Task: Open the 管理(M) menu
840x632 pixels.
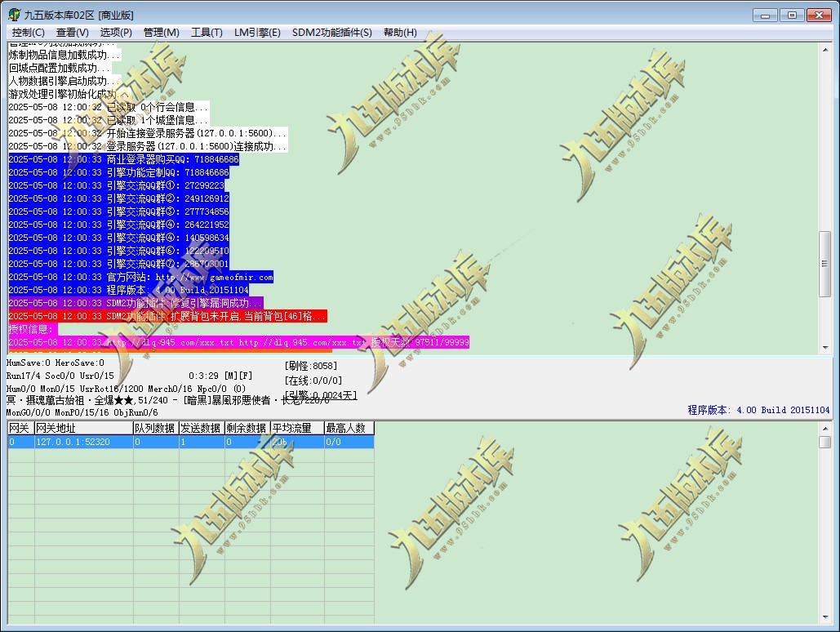Action: click(x=162, y=33)
